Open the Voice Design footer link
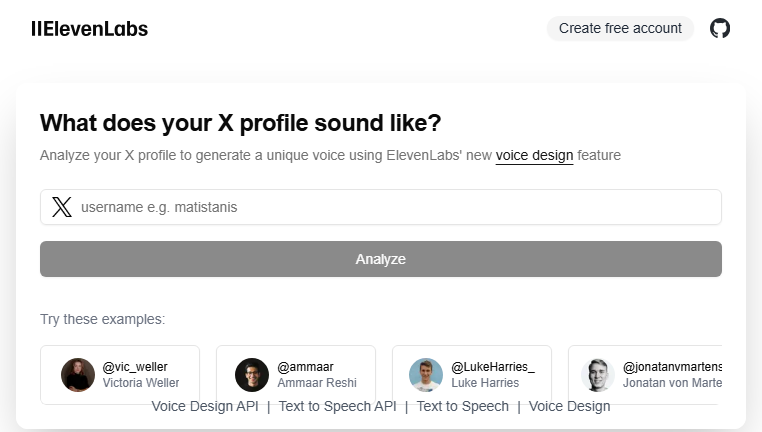This screenshot has width=762, height=432. (569, 406)
